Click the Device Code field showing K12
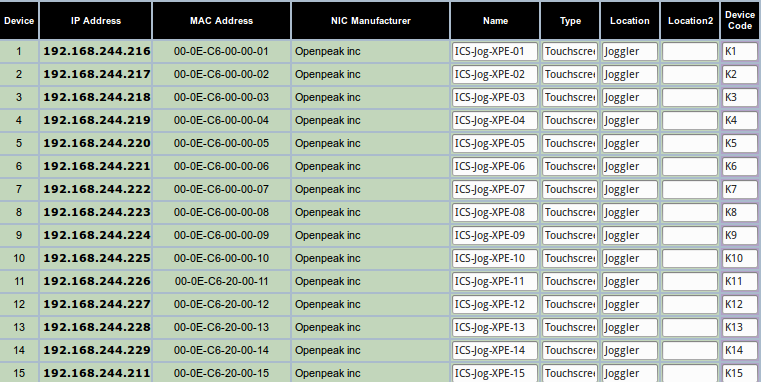761x382 pixels. [x=740, y=305]
